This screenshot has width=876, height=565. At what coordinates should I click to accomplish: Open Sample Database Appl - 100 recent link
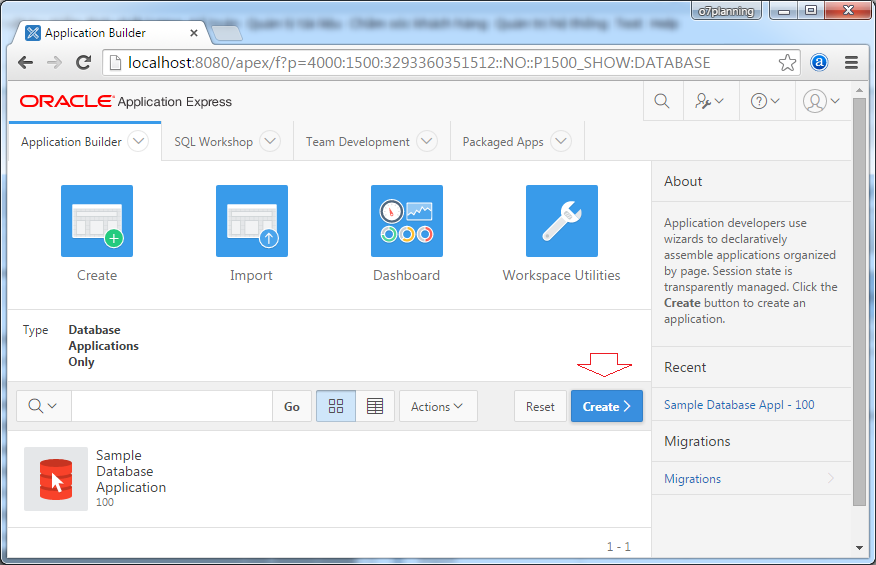pos(739,405)
